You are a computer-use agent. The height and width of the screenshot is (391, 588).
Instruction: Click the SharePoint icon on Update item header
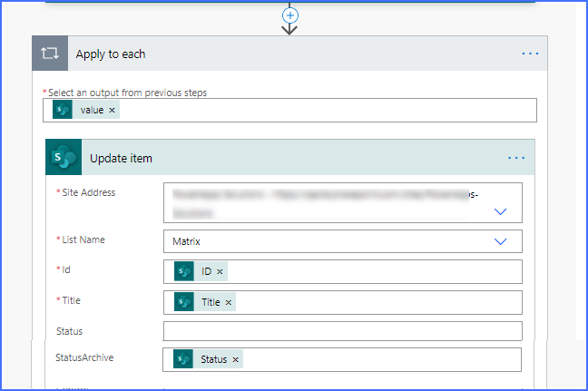64,157
